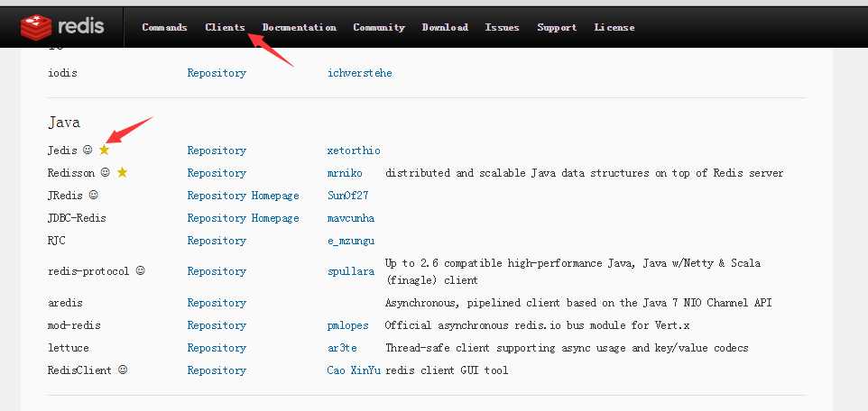Open the License navigation item
Viewport: 868px width, 411px height.
click(x=614, y=27)
